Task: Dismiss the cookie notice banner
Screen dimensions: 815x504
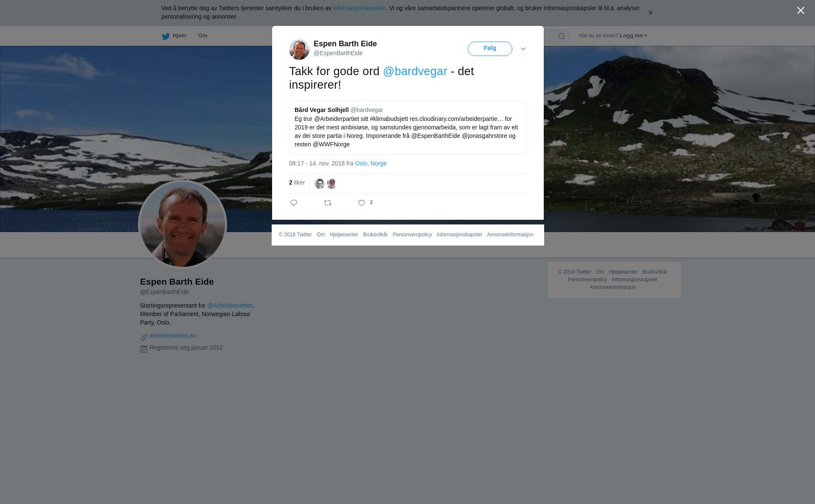Action: 650,13
